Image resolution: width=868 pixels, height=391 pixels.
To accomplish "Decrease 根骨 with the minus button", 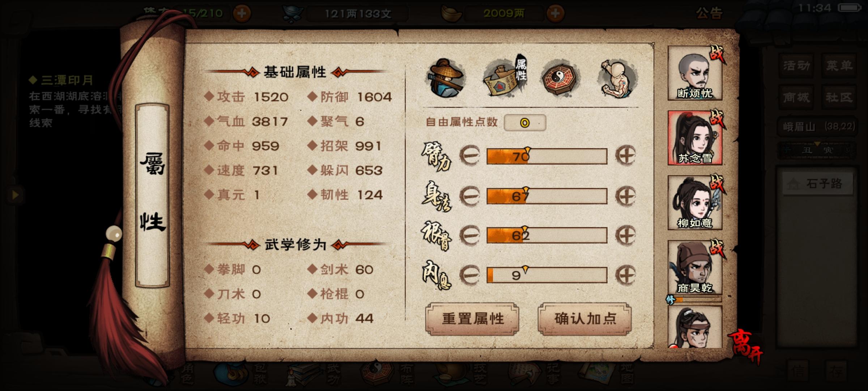I will pos(469,236).
